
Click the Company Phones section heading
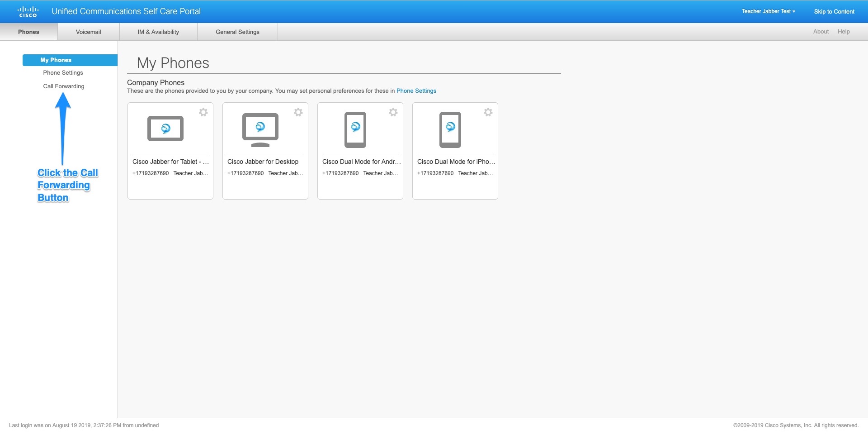click(x=156, y=82)
